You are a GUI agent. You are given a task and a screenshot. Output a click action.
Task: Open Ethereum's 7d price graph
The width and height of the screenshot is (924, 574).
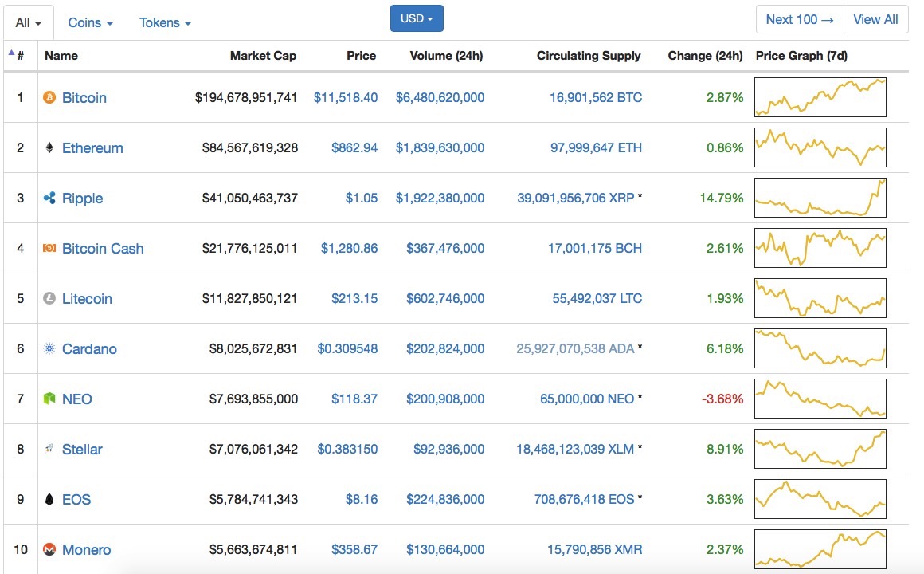coord(820,147)
